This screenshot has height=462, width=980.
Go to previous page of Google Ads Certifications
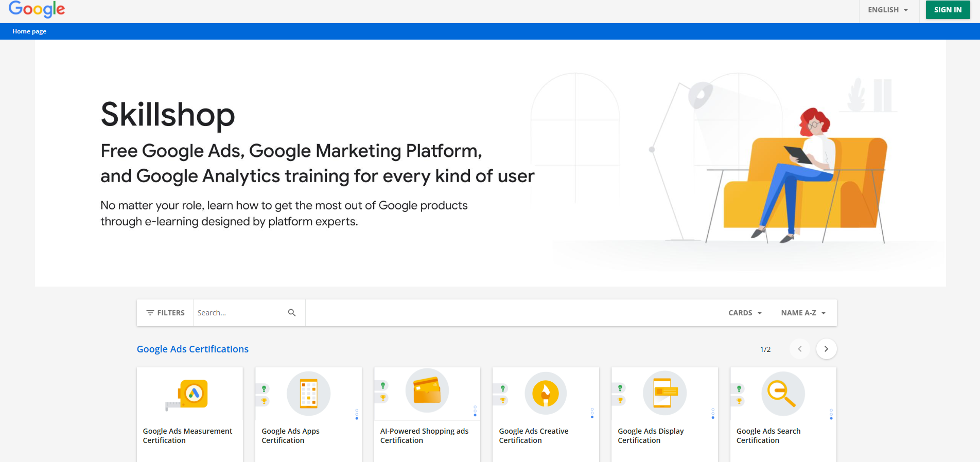800,349
